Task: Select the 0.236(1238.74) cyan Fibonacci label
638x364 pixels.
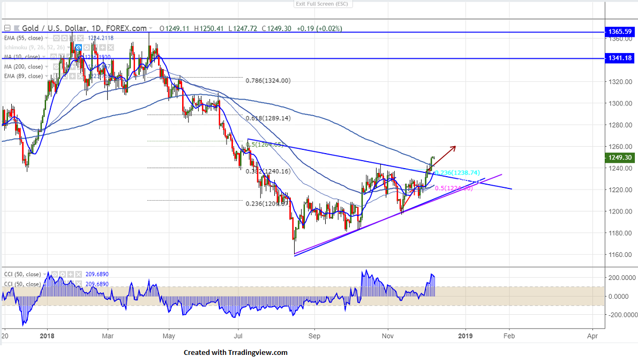Action: [457, 173]
